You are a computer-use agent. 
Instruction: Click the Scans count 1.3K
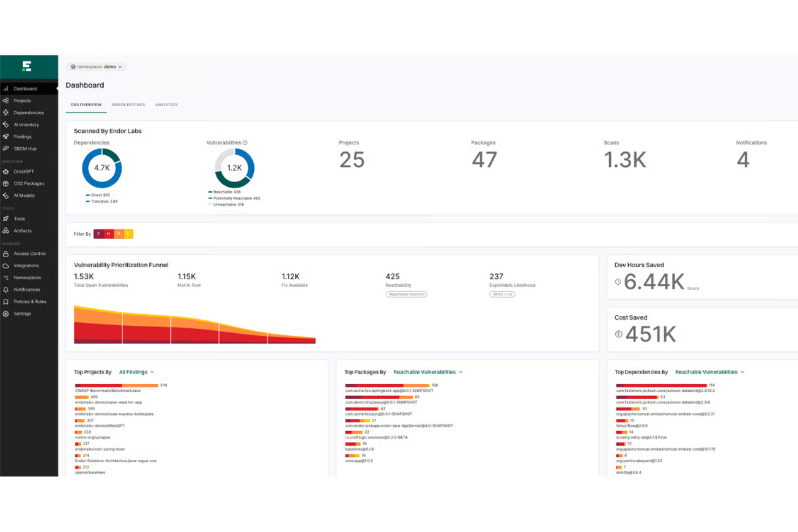pyautogui.click(x=625, y=160)
